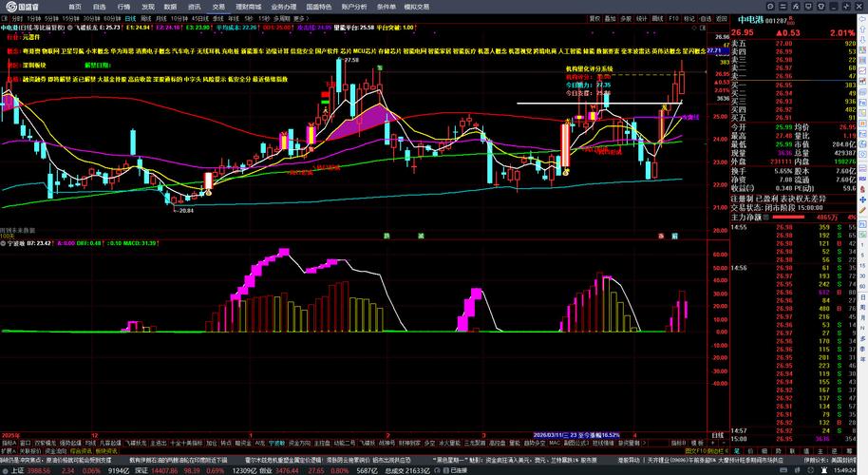Select 指标A tab at bottom left
868x475 pixels.
tap(9, 443)
